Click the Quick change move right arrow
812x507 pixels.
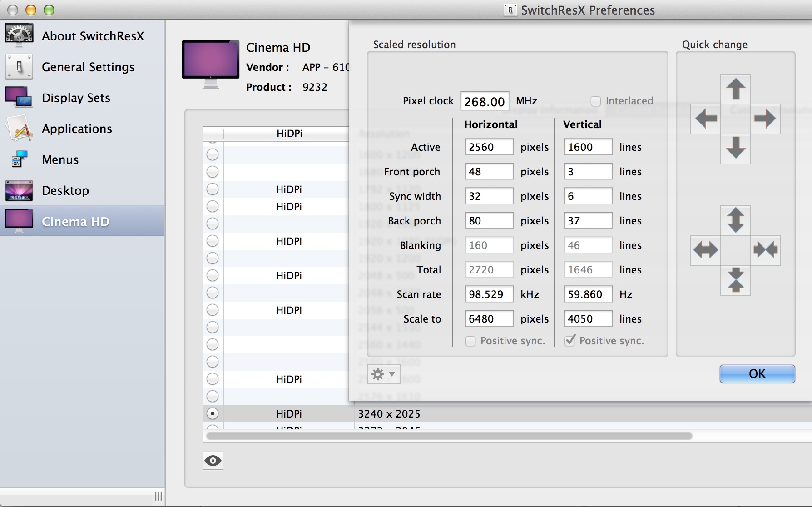click(x=766, y=119)
